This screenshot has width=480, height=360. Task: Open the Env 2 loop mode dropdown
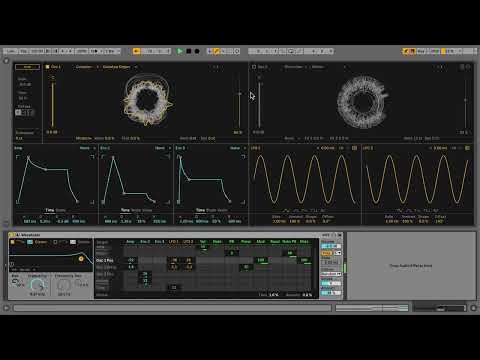coord(162,148)
